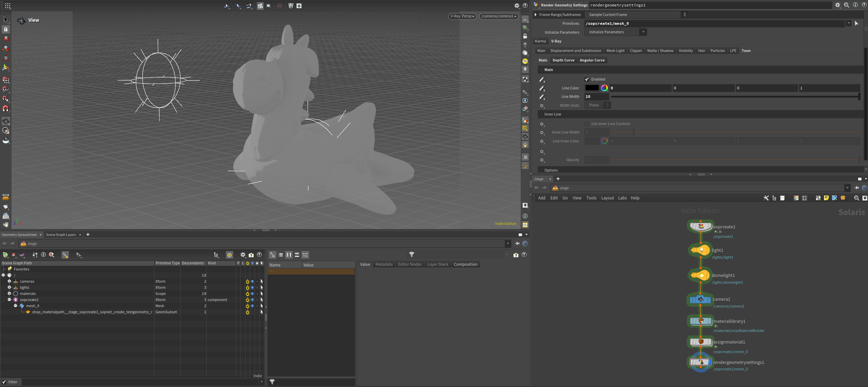Open node info icon in parameter header
This screenshot has height=387, width=868.
point(855,5)
